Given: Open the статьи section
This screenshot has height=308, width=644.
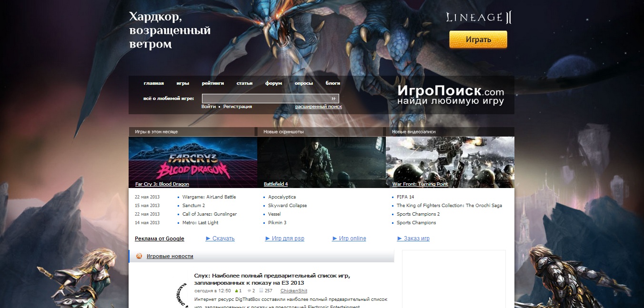Looking at the screenshot, I should tap(244, 83).
